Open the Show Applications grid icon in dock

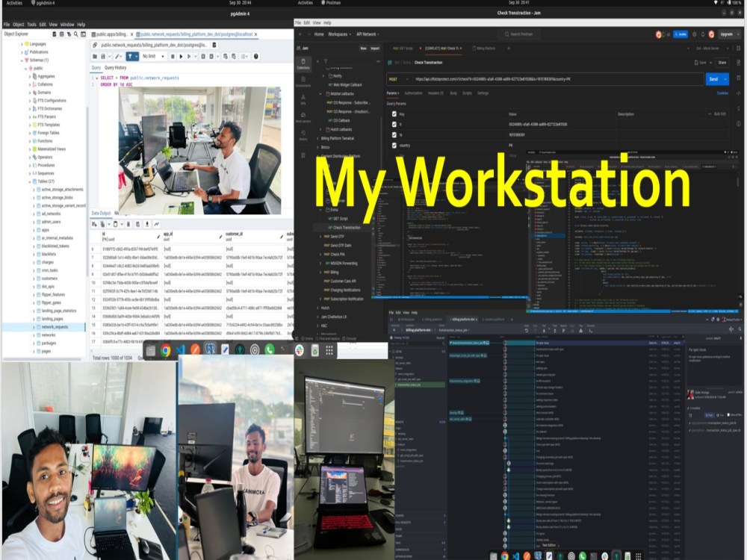pos(329,350)
